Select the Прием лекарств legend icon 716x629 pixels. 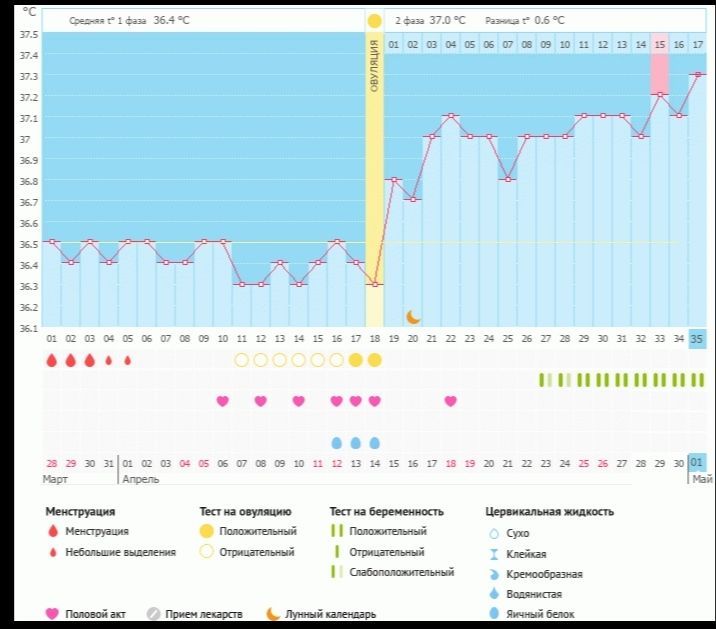click(x=154, y=614)
